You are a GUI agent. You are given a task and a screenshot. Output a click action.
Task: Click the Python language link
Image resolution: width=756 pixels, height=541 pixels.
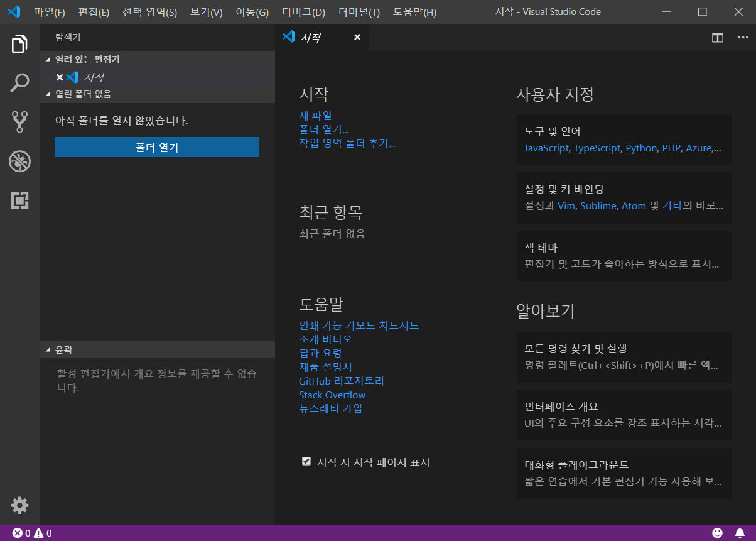[x=641, y=148]
